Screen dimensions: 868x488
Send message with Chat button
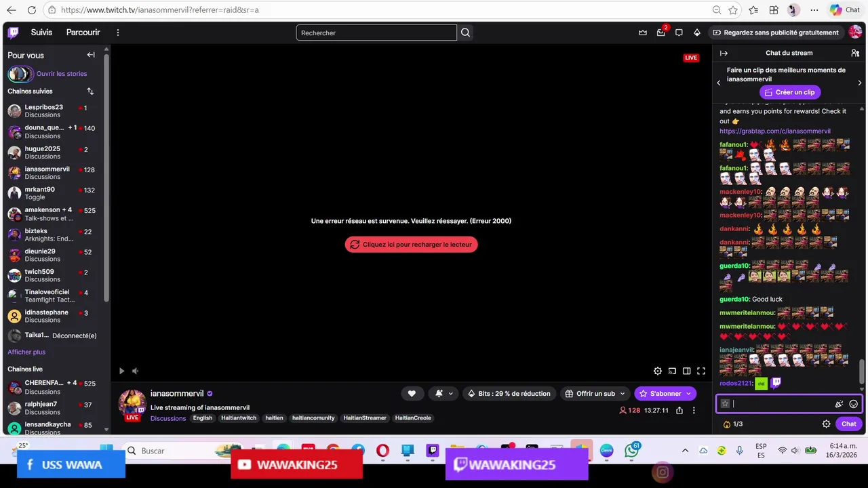849,424
